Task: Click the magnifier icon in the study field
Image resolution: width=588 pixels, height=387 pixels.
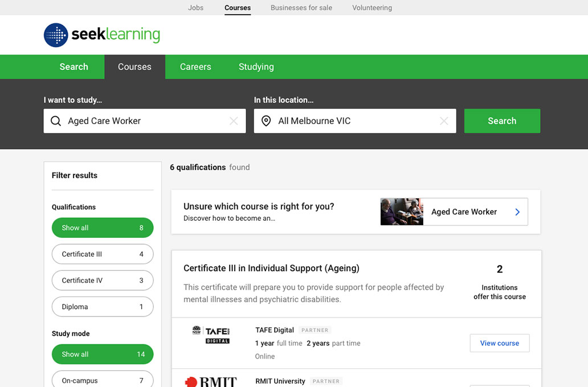Action: coord(56,121)
